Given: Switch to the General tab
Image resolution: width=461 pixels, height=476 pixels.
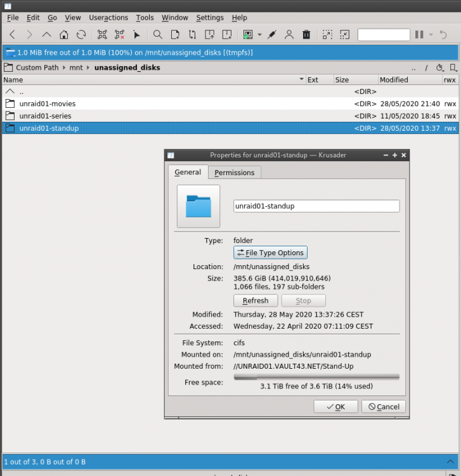Looking at the screenshot, I should point(188,172).
